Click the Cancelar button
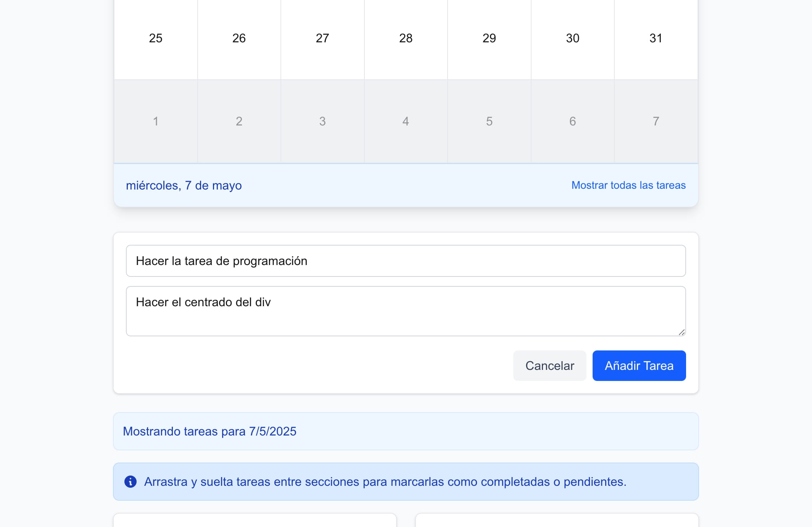Image resolution: width=812 pixels, height=527 pixels. (549, 366)
